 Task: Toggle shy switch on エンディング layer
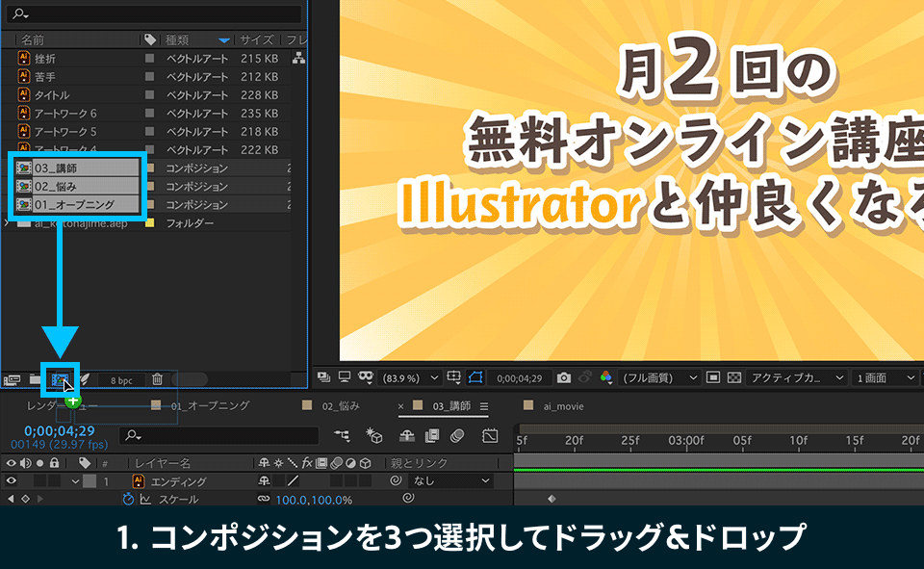pyautogui.click(x=264, y=481)
